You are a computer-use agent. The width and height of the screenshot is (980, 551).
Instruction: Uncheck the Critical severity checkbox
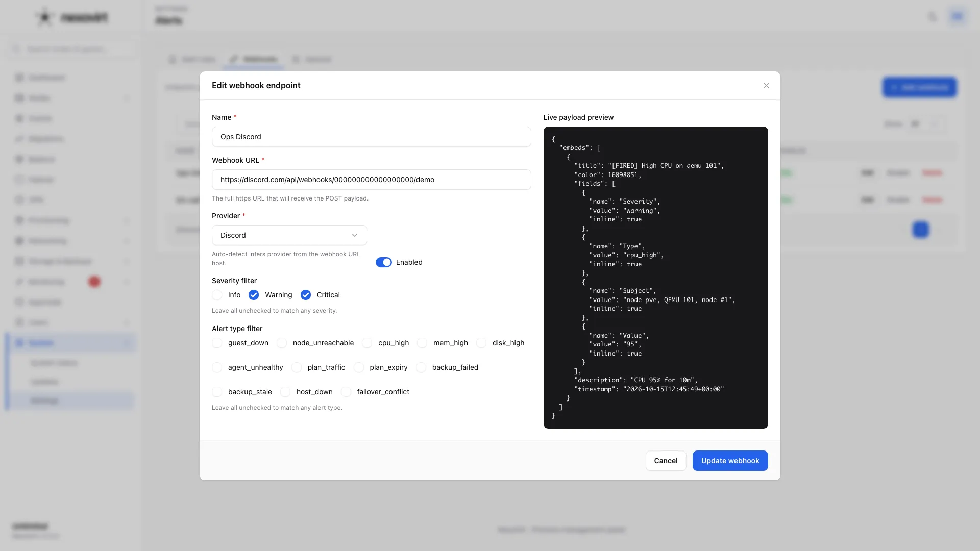click(306, 295)
